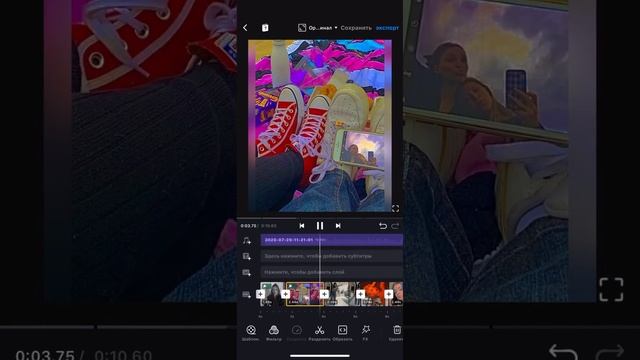640x360 pixels.
Task: Tap the add subtitles placeholder track
Action: coord(331,256)
